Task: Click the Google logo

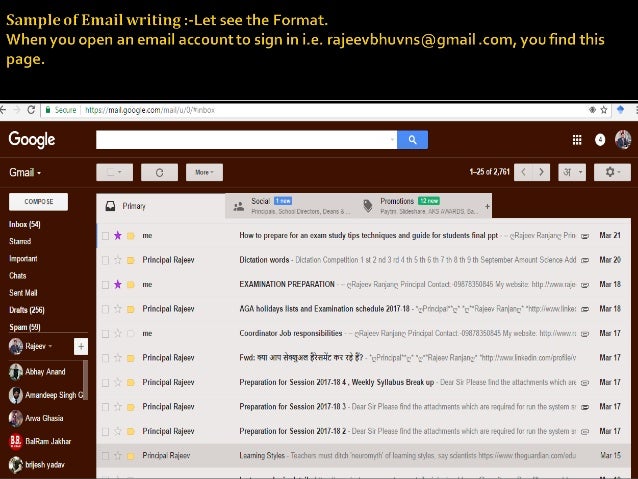Action: [32, 140]
